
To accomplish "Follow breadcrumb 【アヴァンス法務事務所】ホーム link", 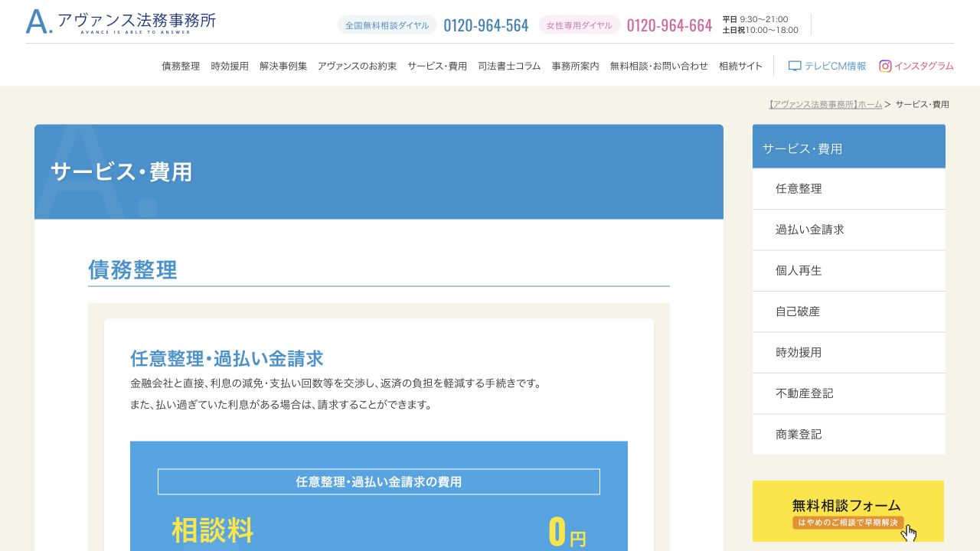I will (x=825, y=104).
